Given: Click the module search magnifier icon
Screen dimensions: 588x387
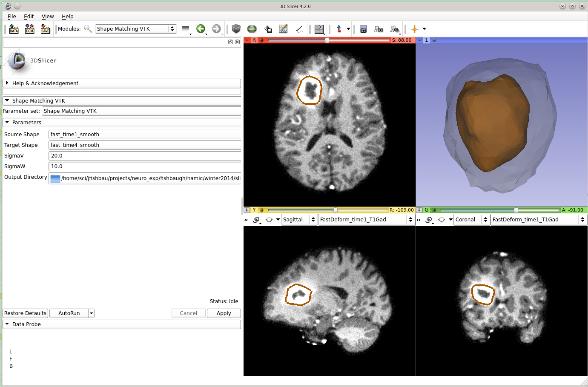Looking at the screenshot, I should tap(88, 29).
